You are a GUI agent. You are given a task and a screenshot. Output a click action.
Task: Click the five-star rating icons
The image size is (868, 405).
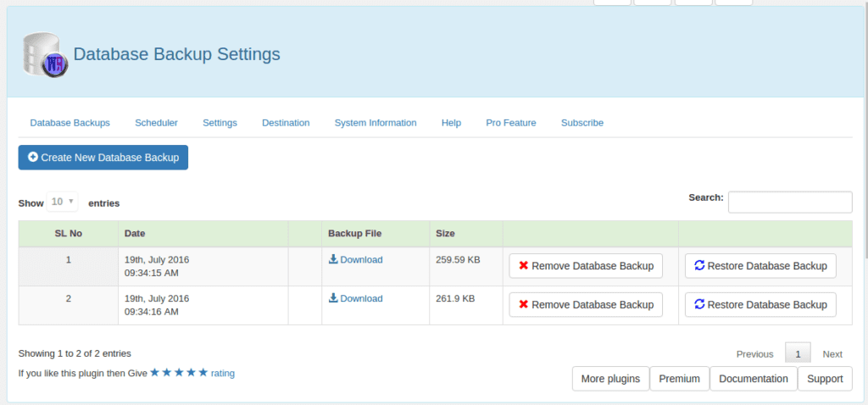179,373
